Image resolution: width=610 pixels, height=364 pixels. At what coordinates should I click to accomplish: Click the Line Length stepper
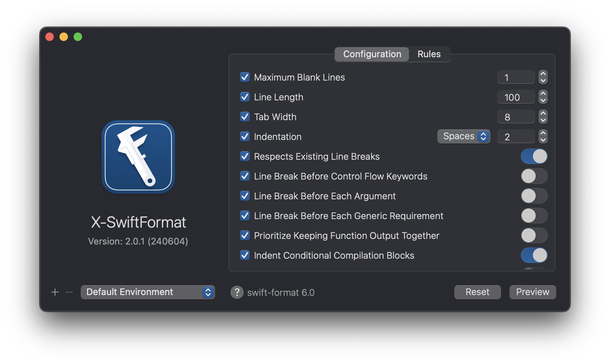tap(543, 97)
